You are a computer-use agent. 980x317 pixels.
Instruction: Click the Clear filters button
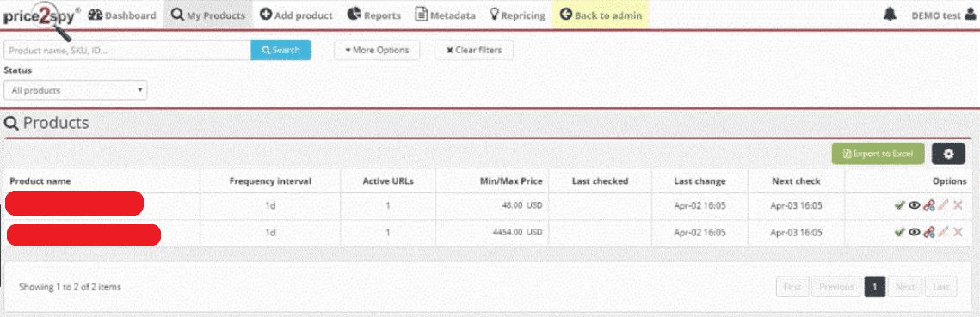coord(474,50)
